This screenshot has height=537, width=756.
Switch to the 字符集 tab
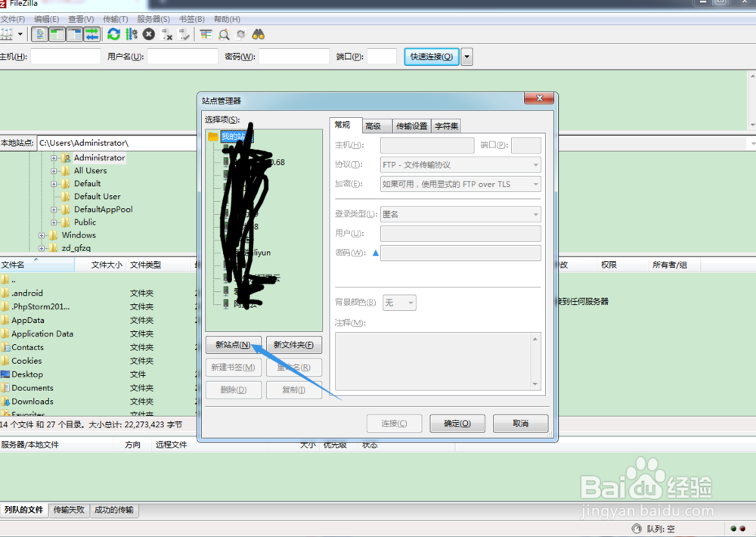pyautogui.click(x=447, y=126)
